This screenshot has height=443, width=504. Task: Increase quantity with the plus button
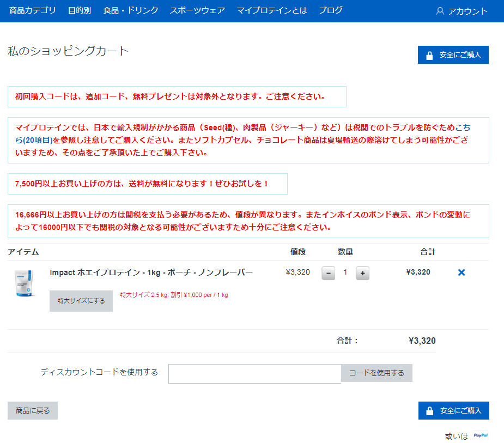[362, 273]
